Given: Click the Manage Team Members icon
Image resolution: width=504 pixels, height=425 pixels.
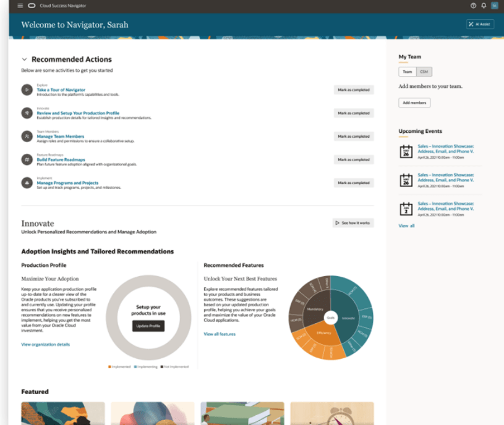Looking at the screenshot, I should point(27,137).
